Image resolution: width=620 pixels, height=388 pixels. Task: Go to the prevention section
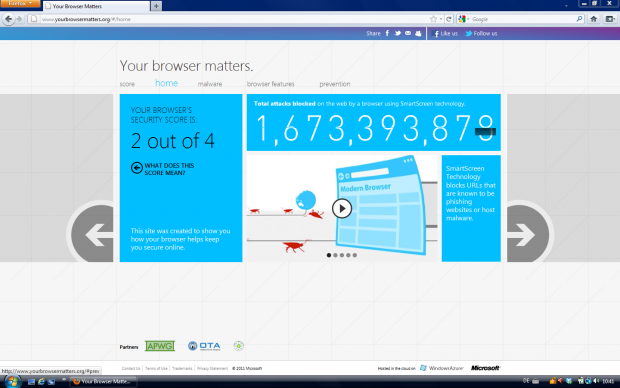pyautogui.click(x=335, y=84)
